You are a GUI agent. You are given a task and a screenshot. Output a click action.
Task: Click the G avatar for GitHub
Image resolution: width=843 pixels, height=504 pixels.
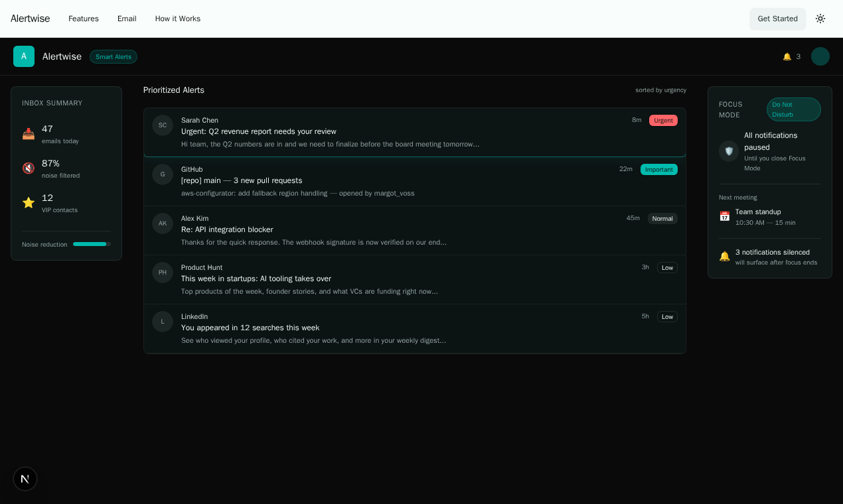coord(163,174)
